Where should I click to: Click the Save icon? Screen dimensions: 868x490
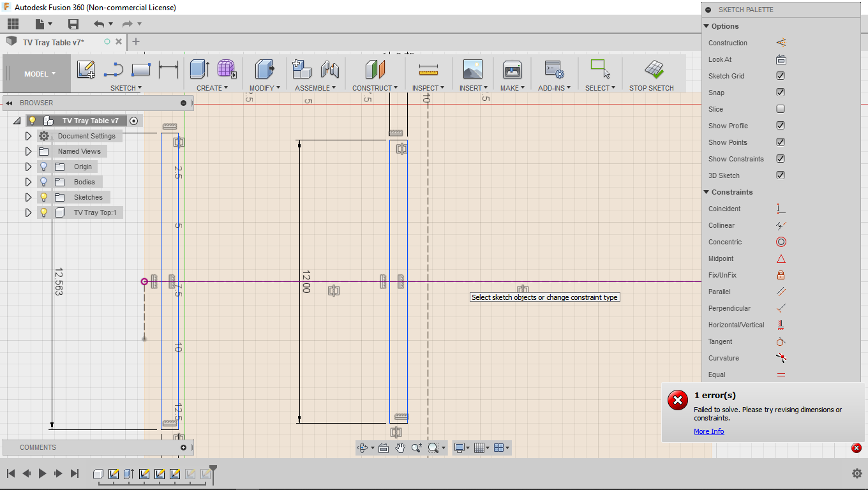click(x=73, y=24)
